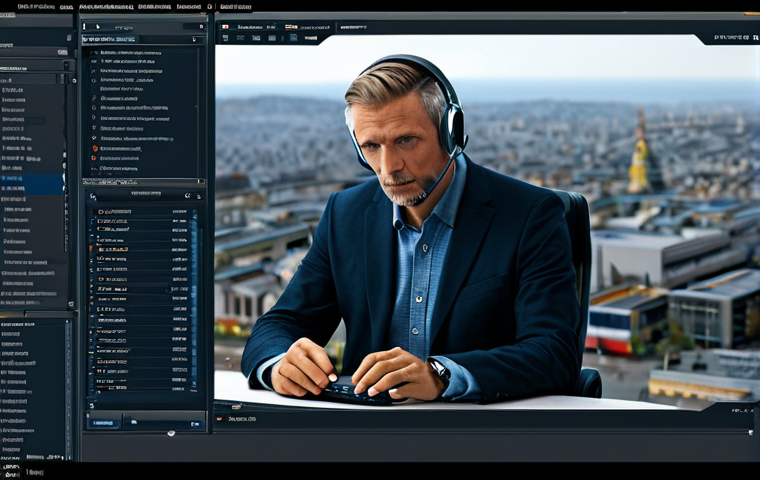Expand the left sidebar section header arrow
Viewport: 760px width, 480px height.
(x=66, y=65)
